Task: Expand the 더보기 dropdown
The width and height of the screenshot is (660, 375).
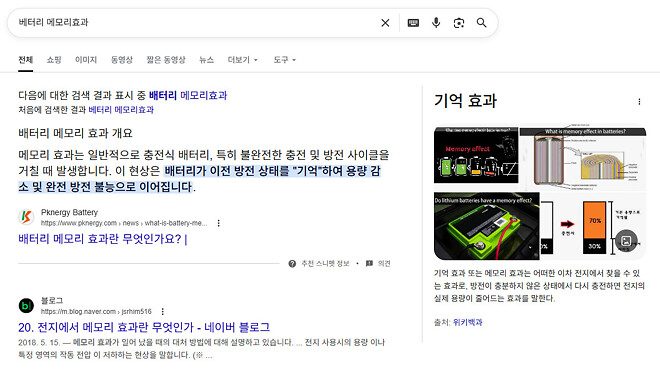Action: (242, 60)
